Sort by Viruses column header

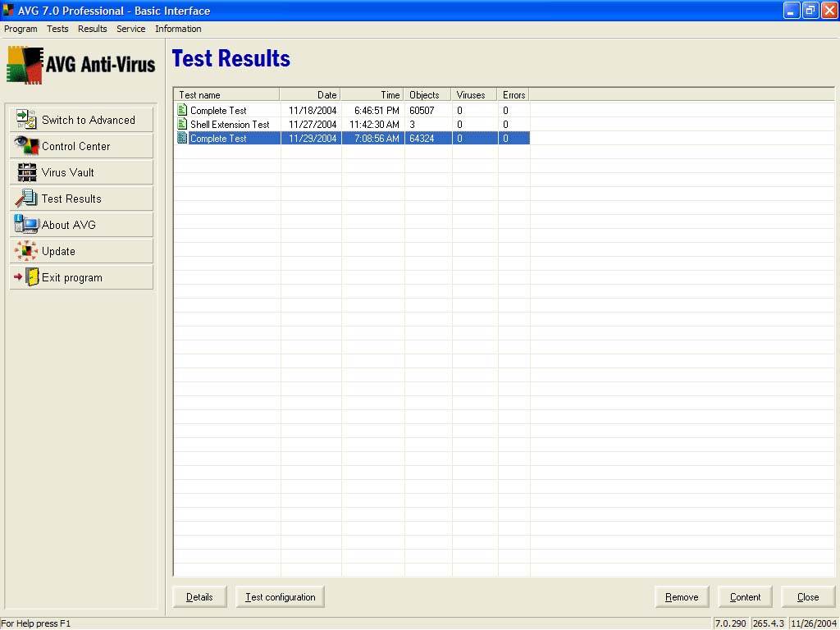tap(474, 95)
